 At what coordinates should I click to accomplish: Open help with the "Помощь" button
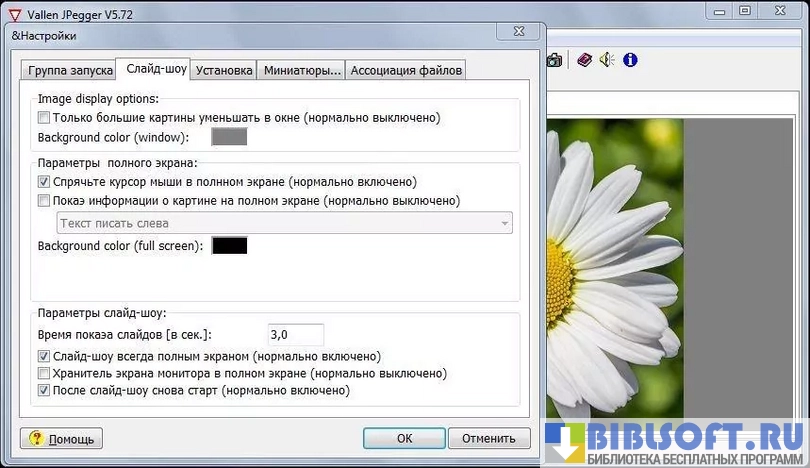pos(62,438)
